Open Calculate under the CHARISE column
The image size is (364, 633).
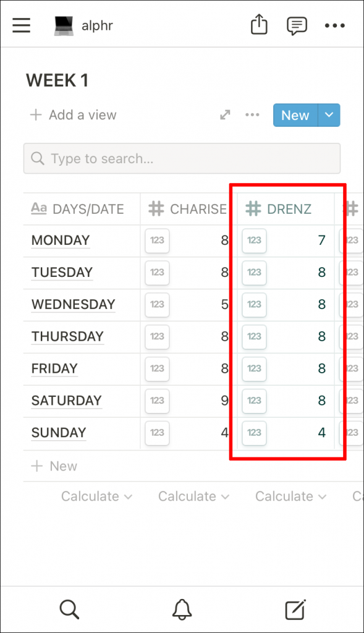(x=193, y=496)
